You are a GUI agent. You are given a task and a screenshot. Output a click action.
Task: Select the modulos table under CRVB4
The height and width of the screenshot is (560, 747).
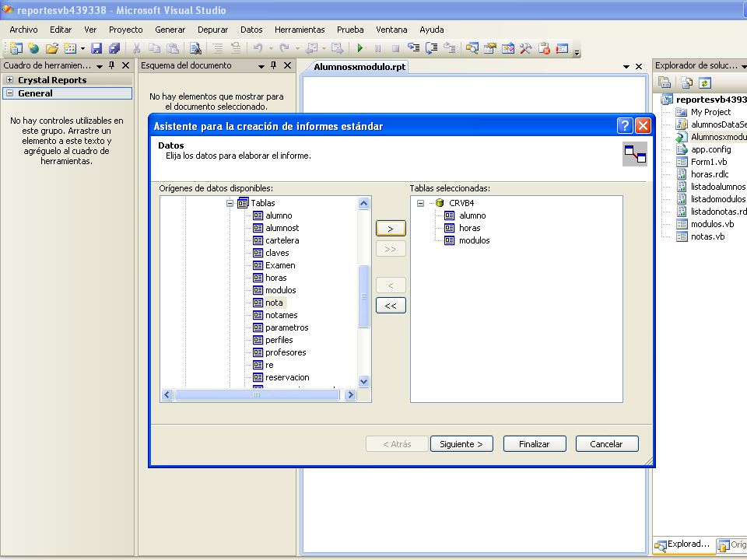474,240
